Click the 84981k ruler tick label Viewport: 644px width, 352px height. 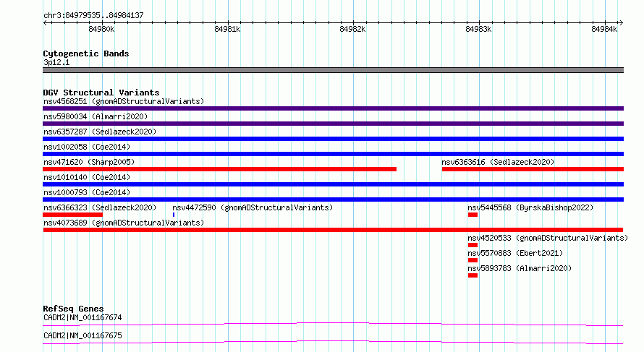(x=227, y=29)
